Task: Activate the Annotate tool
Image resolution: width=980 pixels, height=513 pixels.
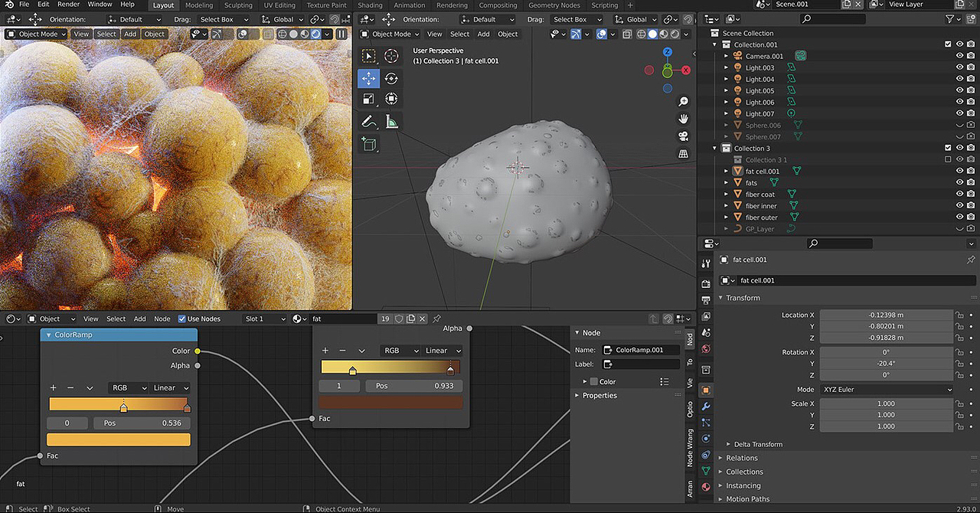Action: [368, 121]
